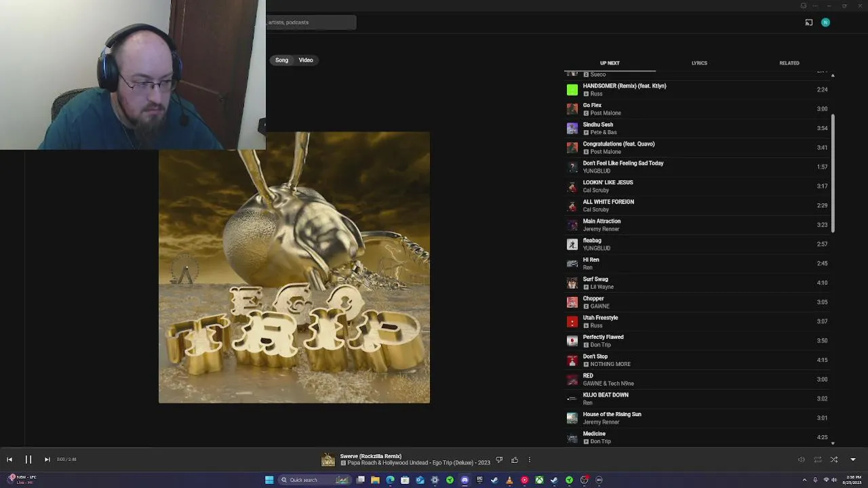
Task: Select "Don't Feel Like Feeling Sad Today" title
Action: [x=623, y=163]
